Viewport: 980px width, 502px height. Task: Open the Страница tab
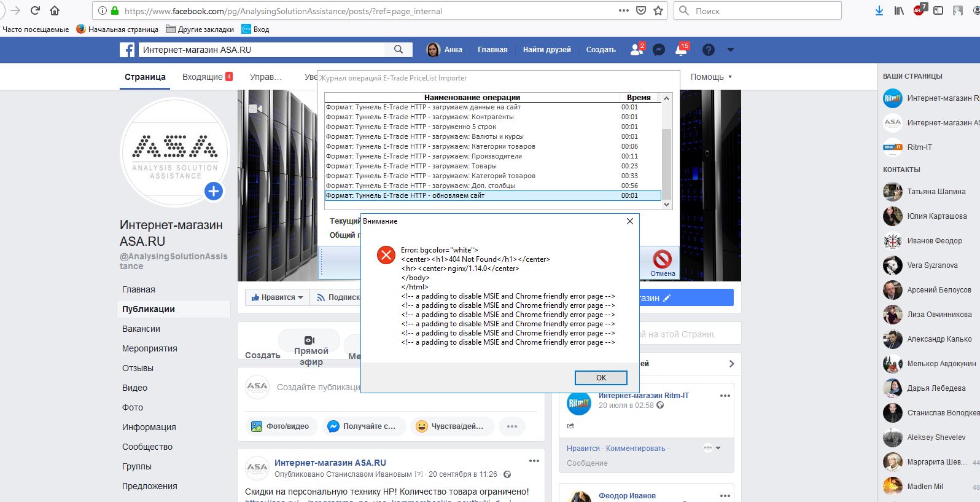pos(145,77)
